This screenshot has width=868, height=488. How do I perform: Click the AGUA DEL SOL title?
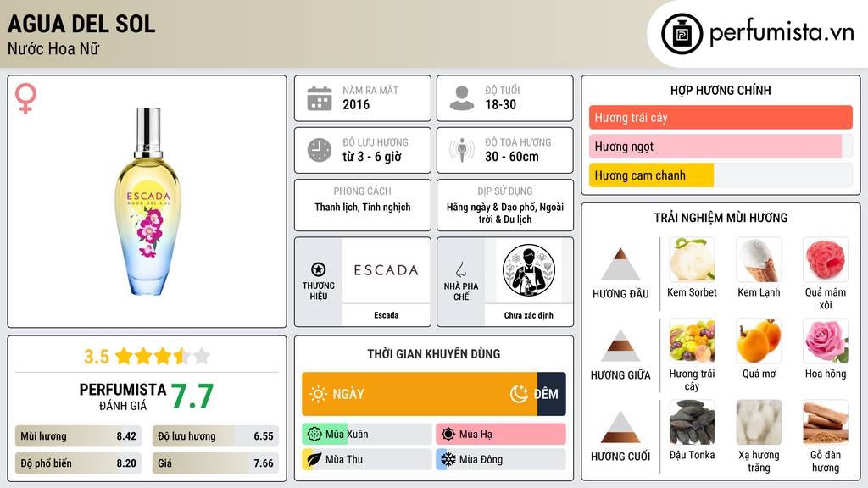[x=81, y=24]
